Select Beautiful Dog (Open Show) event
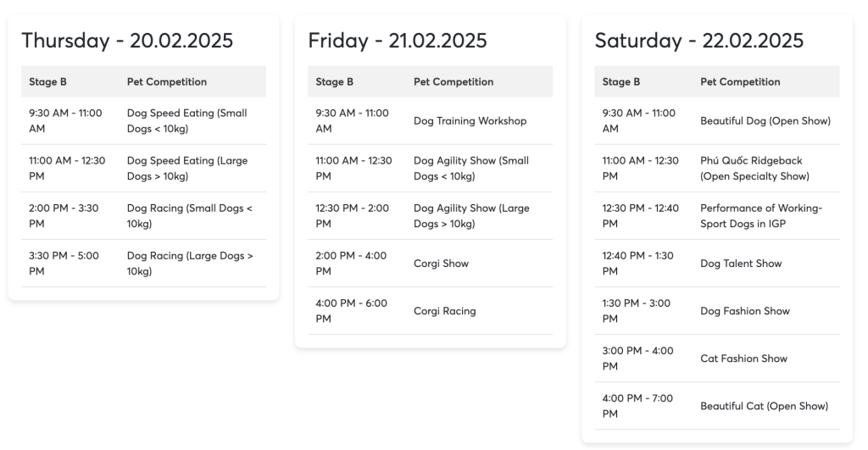Screen dimensions: 868x450 pyautogui.click(x=765, y=120)
